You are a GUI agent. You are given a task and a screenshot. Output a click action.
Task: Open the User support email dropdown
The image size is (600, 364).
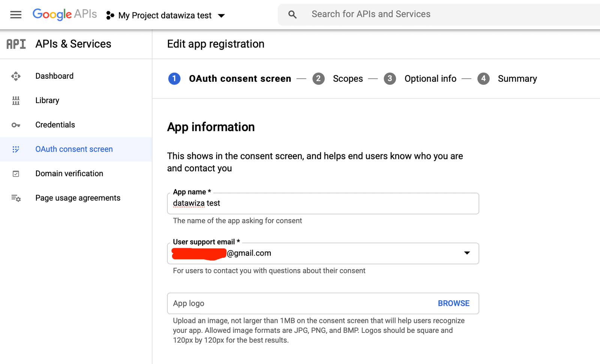pyautogui.click(x=323, y=253)
